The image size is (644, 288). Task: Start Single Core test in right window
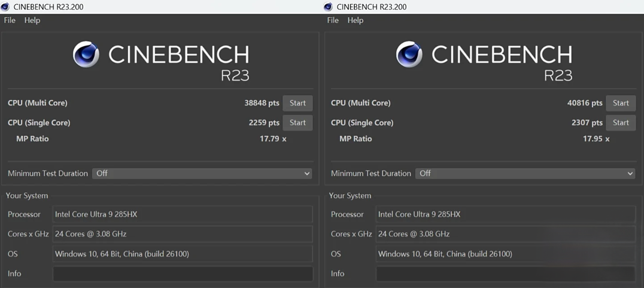[x=621, y=123]
